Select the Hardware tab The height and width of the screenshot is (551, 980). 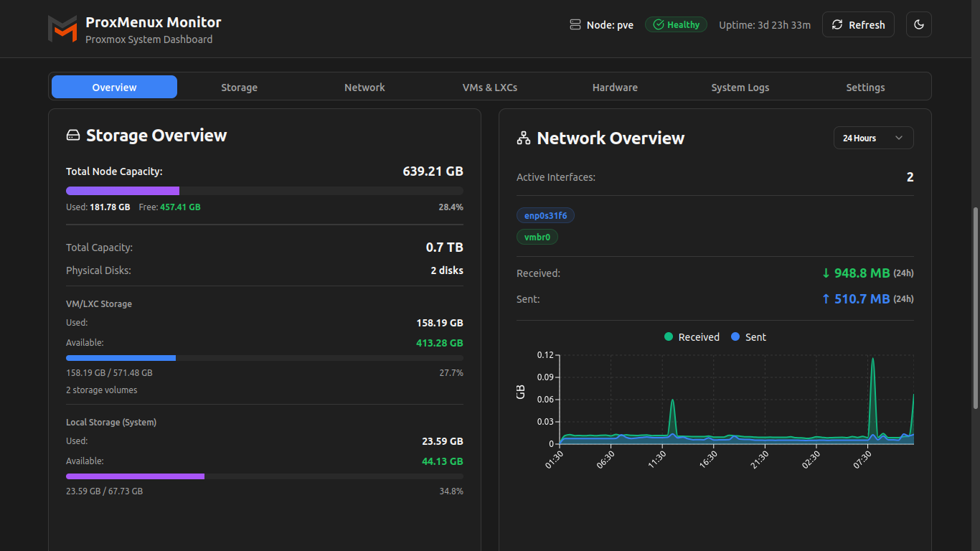pos(615,88)
